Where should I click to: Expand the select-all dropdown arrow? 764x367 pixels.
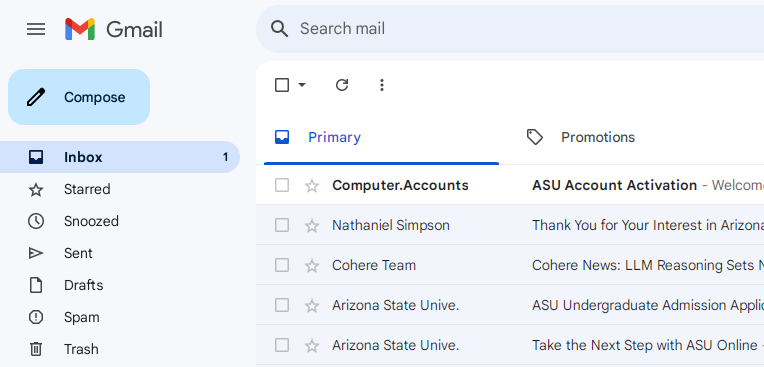(302, 85)
